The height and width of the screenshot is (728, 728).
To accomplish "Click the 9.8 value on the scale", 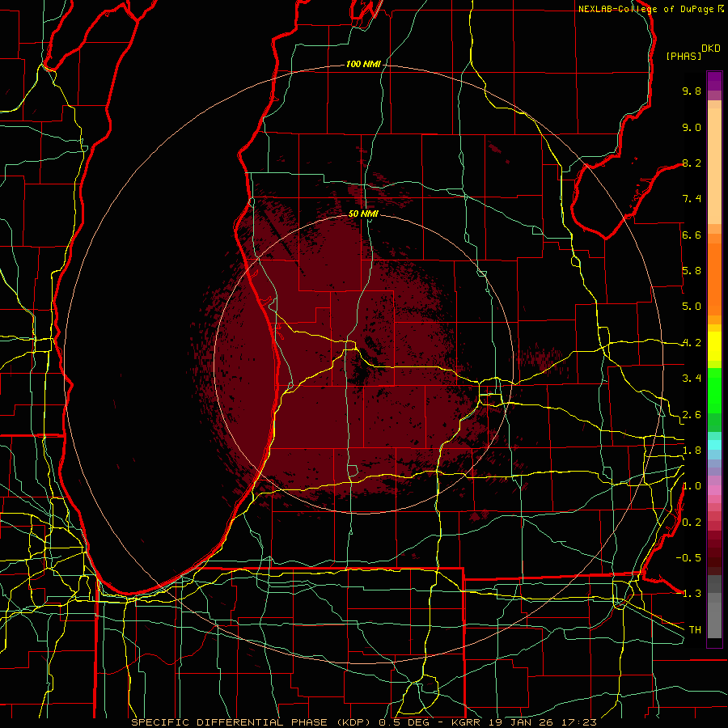I will pos(692,91).
